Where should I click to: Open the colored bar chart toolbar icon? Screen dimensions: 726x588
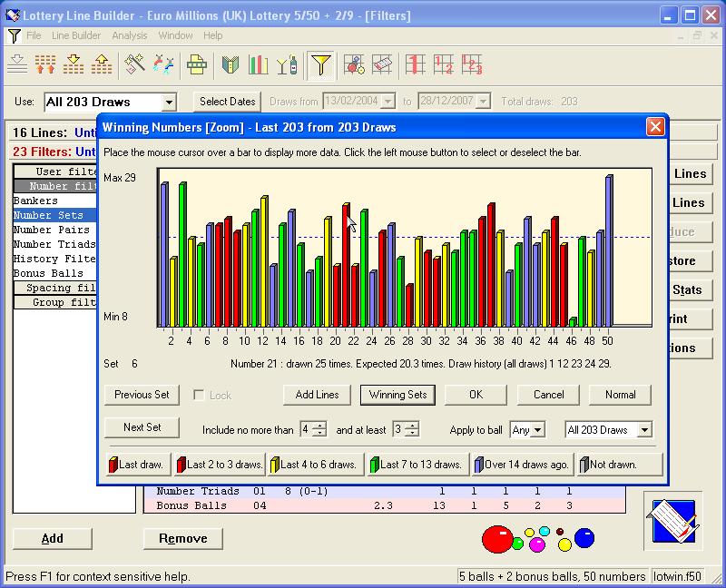tap(259, 64)
